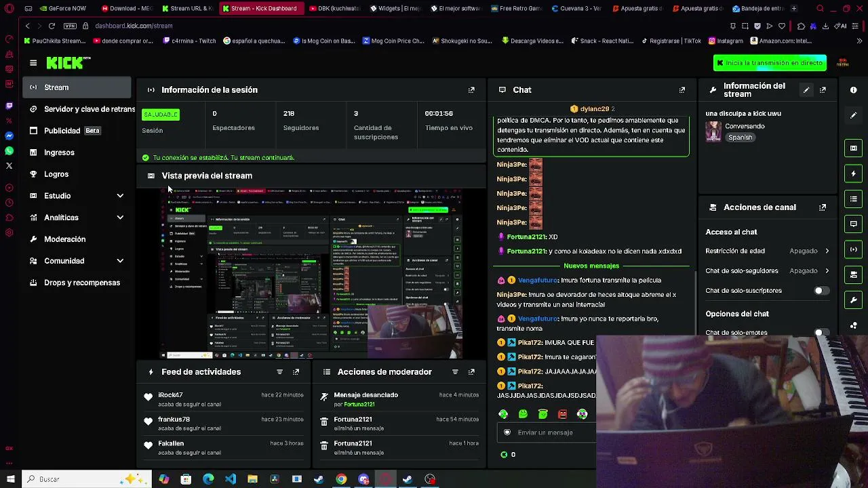Image resolution: width=868 pixels, height=488 pixels.
Task: Switch to the GeForce NOW browser tab
Action: tap(62, 8)
